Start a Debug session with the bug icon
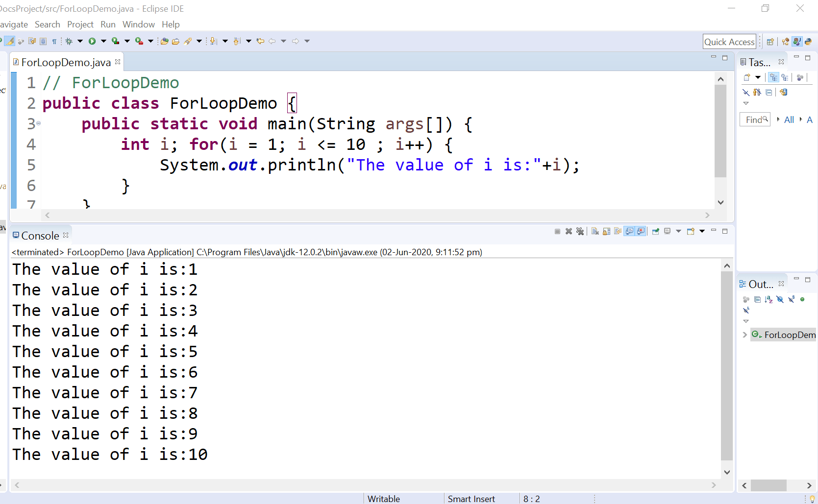This screenshot has width=818, height=504. tap(70, 41)
